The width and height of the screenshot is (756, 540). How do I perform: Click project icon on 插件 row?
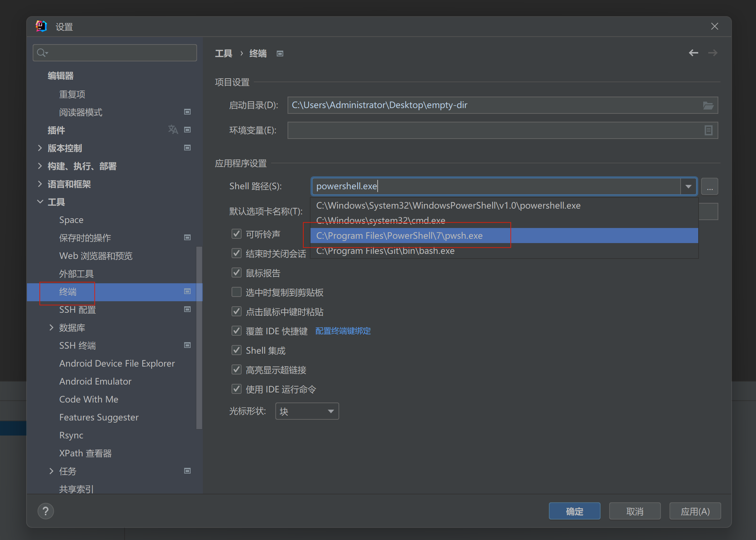pos(187,130)
